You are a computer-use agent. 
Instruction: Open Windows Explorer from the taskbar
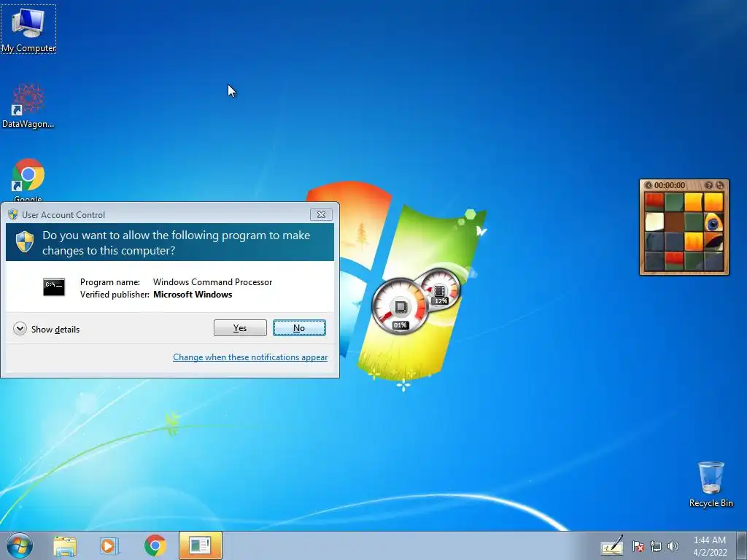pyautogui.click(x=65, y=545)
